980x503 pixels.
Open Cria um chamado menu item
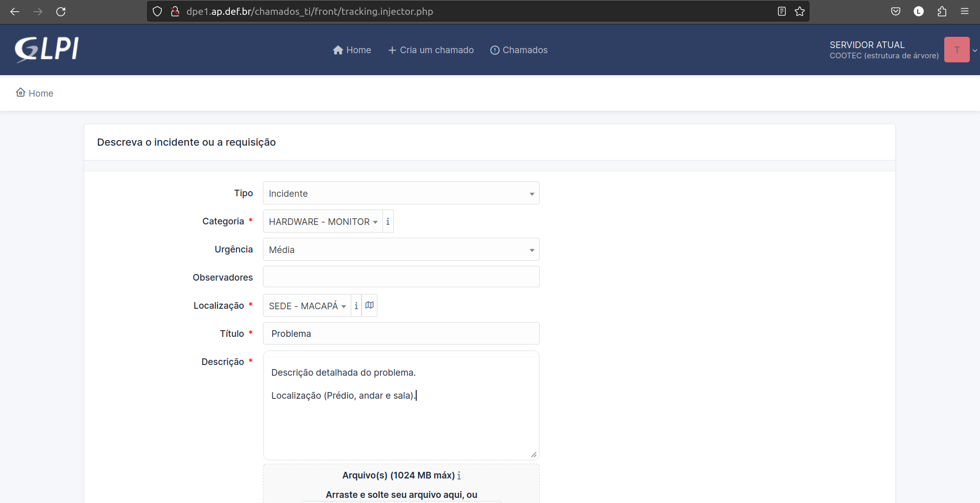(x=431, y=50)
